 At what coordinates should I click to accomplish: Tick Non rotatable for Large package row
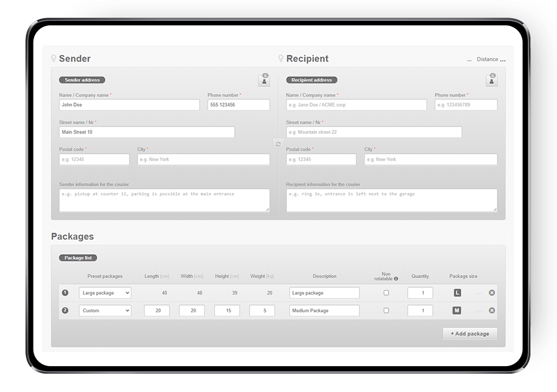tap(386, 293)
